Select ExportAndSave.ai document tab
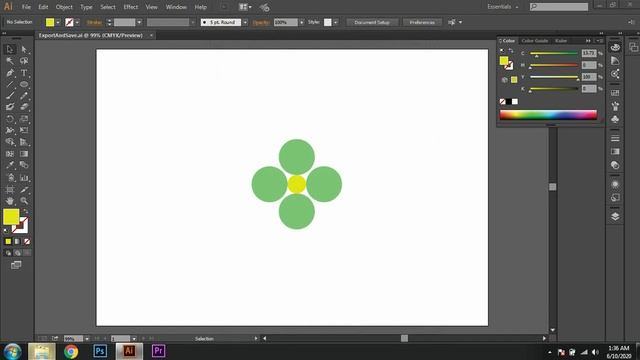640x360 pixels. tap(91, 36)
